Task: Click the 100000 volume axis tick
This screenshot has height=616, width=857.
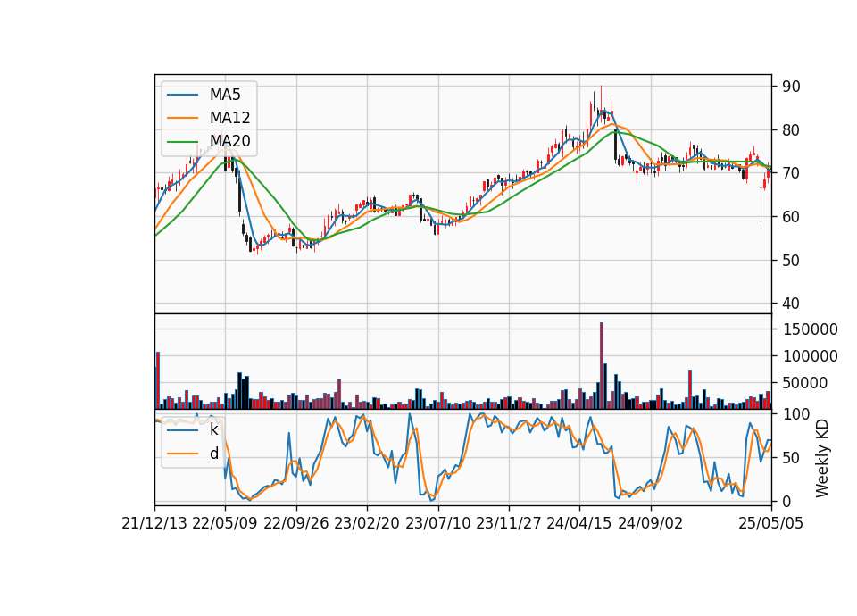Action: click(810, 356)
